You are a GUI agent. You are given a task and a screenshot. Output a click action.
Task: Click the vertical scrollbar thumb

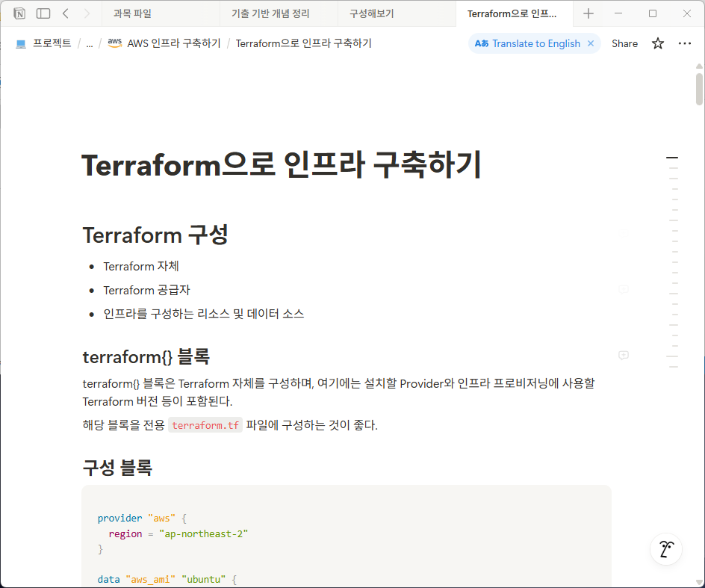pos(699,89)
